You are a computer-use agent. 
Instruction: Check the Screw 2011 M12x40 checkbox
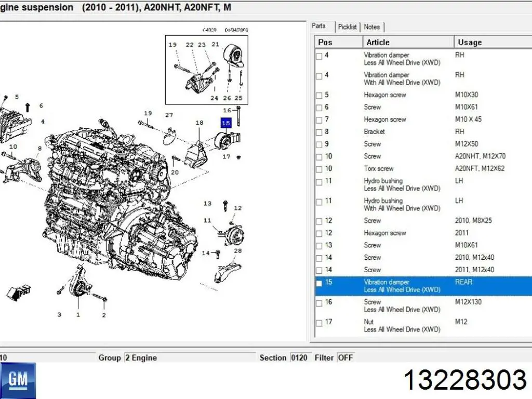(319, 271)
